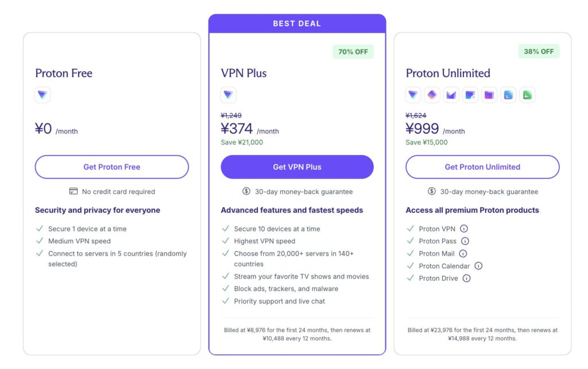Screen dimensions: 588x369
Task: Click the dollar icon under Get VPN Plus
Action: [x=246, y=192]
